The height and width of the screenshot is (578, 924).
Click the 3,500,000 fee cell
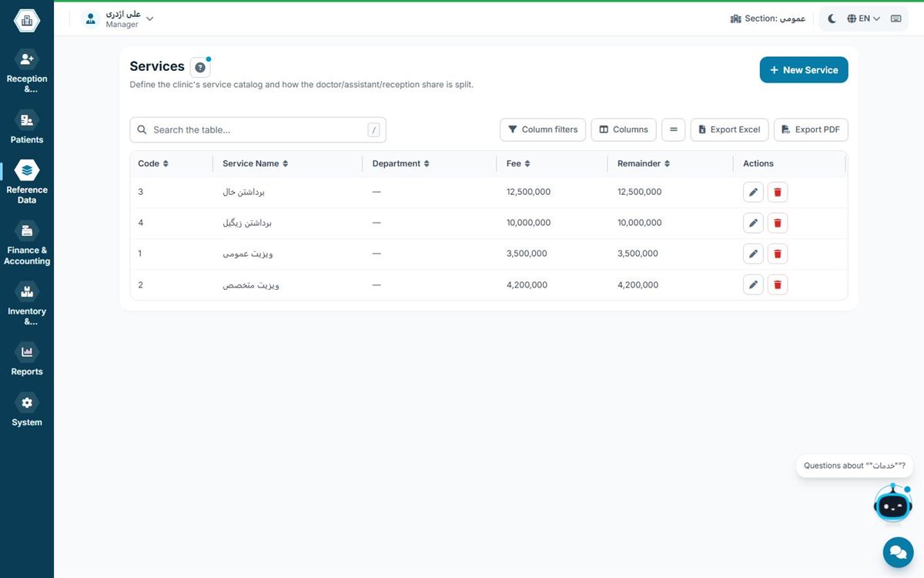click(x=527, y=254)
